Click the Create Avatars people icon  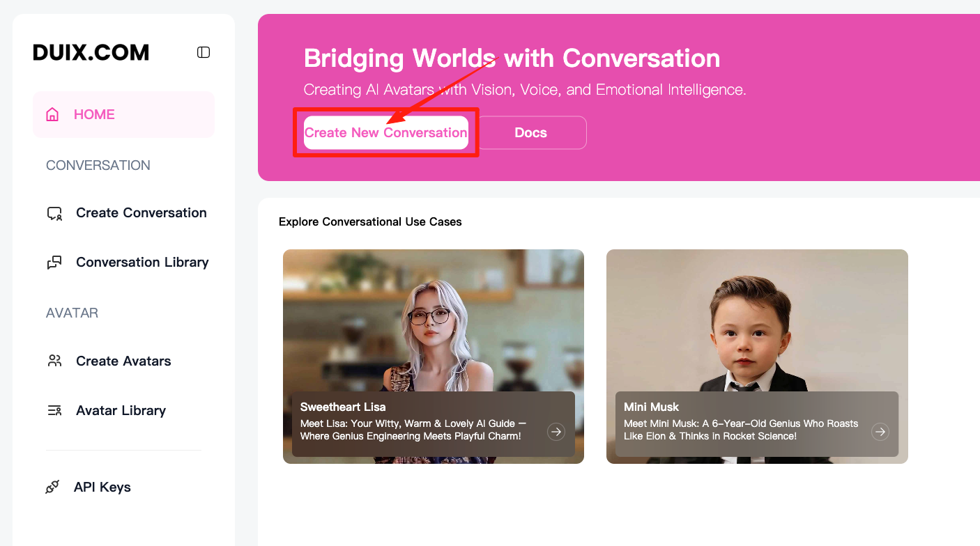tap(54, 361)
